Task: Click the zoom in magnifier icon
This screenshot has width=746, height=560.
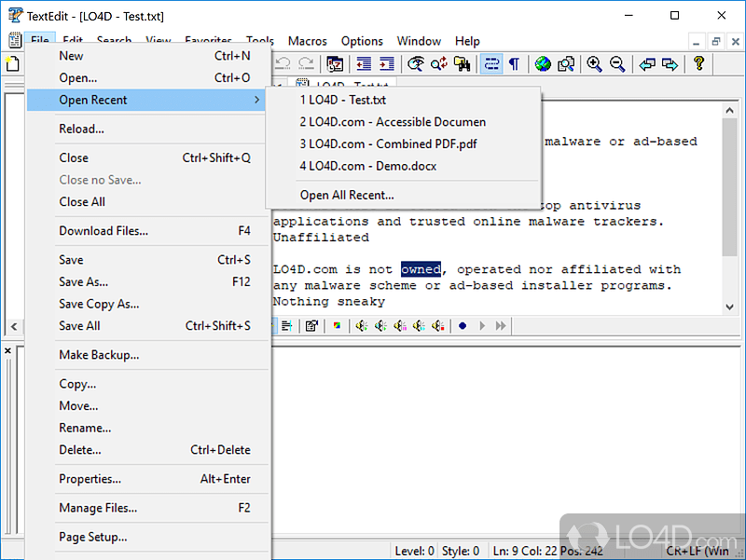Action: pyautogui.click(x=594, y=63)
